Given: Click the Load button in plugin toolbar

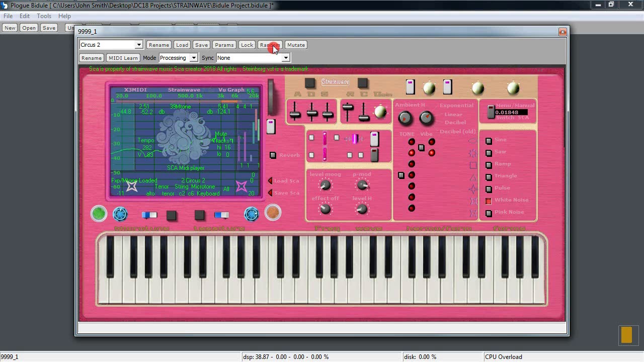Looking at the screenshot, I should click(182, 45).
